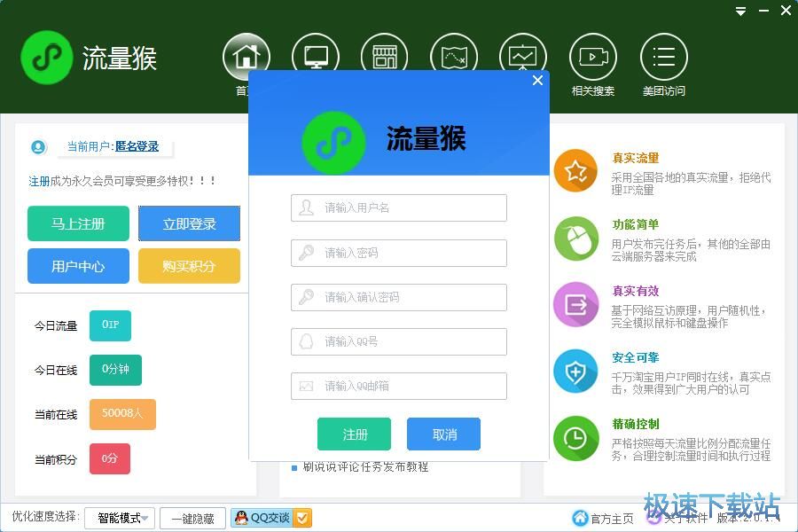Open the home page toolbar icon
Viewport: 798px width, 532px height.
pos(246,57)
